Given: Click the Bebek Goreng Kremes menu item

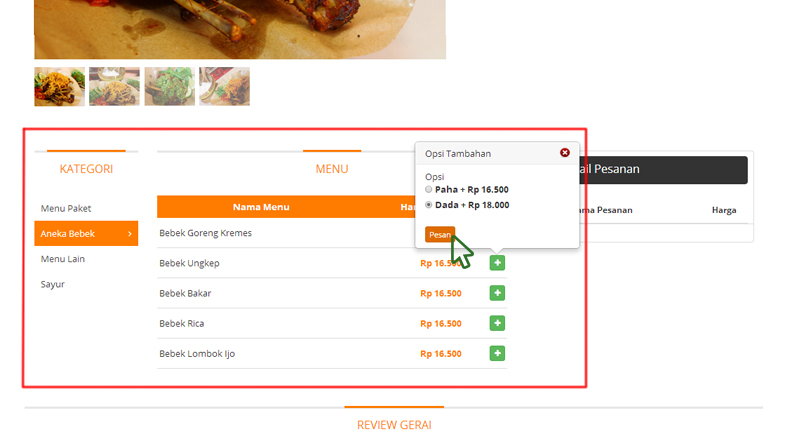Looking at the screenshot, I should click(x=205, y=233).
